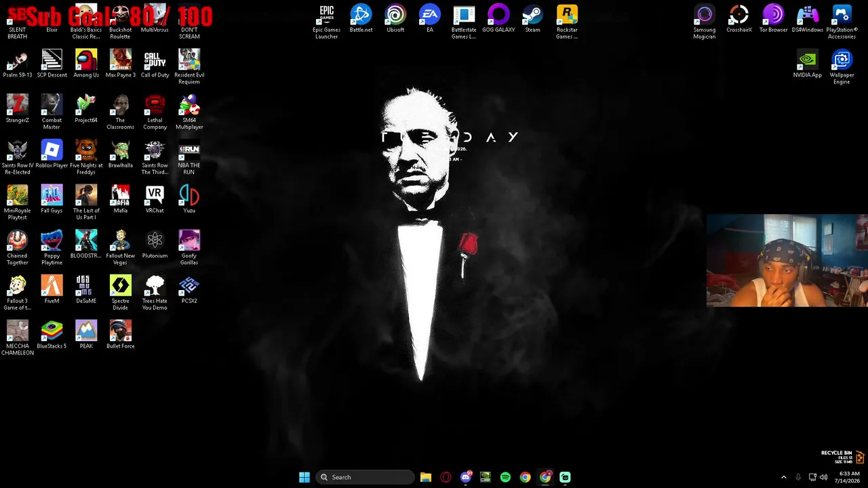The image size is (868, 488).
Task: Select the StrangerZ desktop icon
Action: [x=17, y=109]
